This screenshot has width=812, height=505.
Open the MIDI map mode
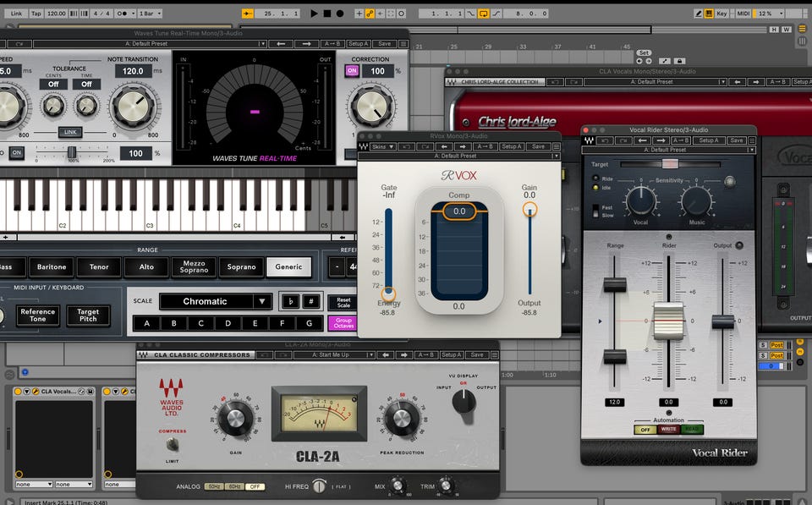[743, 14]
